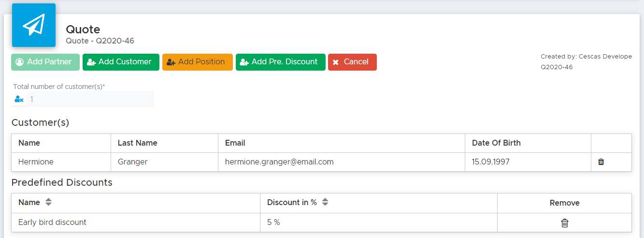This screenshot has height=238, width=644.
Task: Click the Predefined Discounts heading
Action: tap(62, 183)
